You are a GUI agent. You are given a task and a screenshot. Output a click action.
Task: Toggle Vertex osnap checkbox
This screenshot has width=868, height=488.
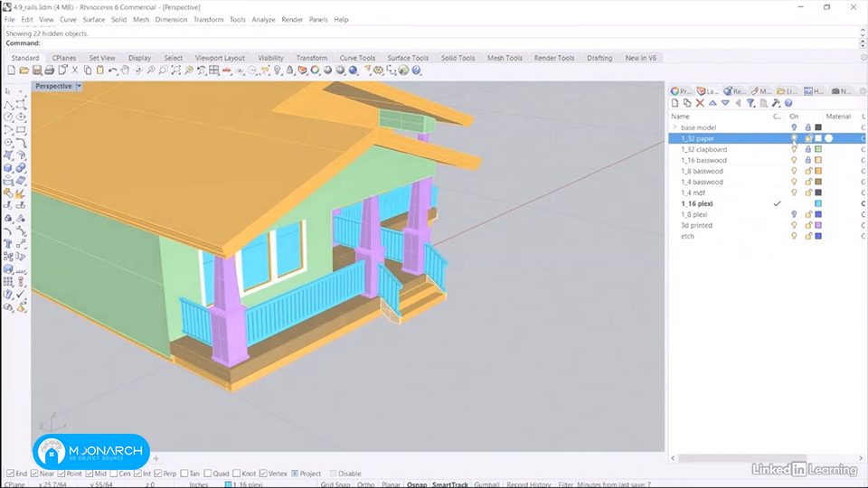(x=263, y=474)
